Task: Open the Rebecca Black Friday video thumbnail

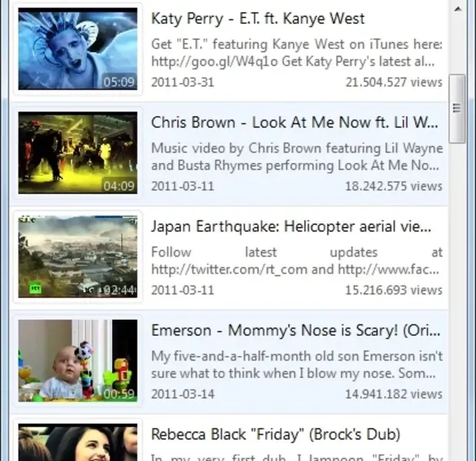Action: [78, 443]
